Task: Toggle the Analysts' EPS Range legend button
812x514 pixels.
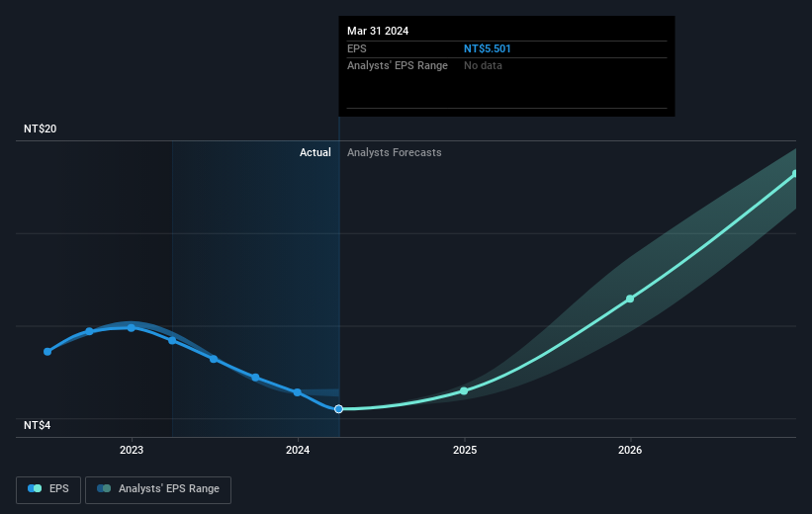Action: [x=158, y=489]
